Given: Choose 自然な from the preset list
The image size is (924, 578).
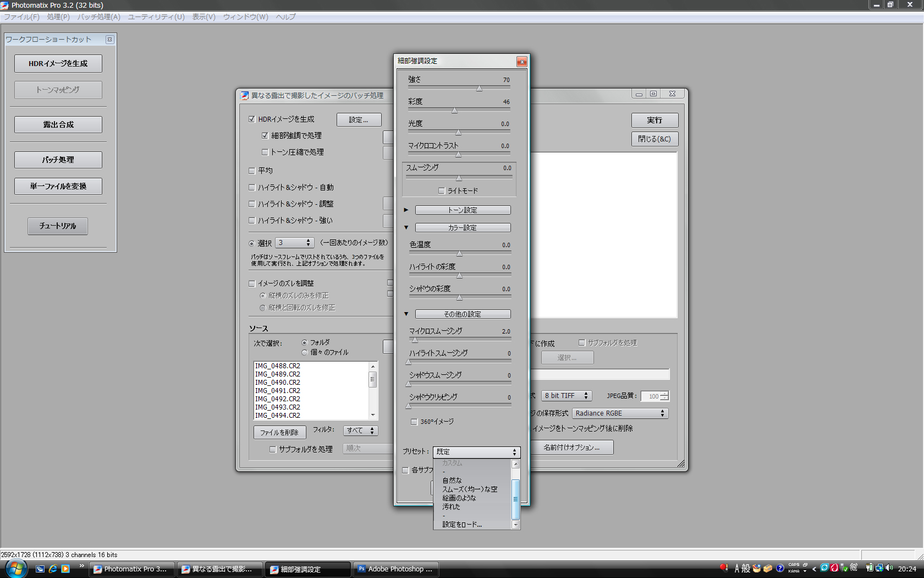Looking at the screenshot, I should pyautogui.click(x=452, y=481).
